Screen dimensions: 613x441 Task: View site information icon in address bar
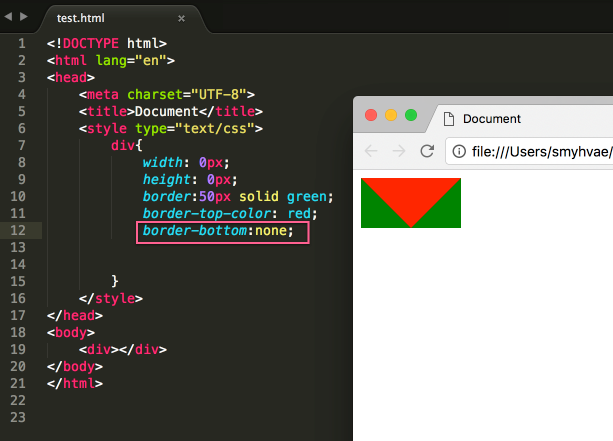click(459, 151)
